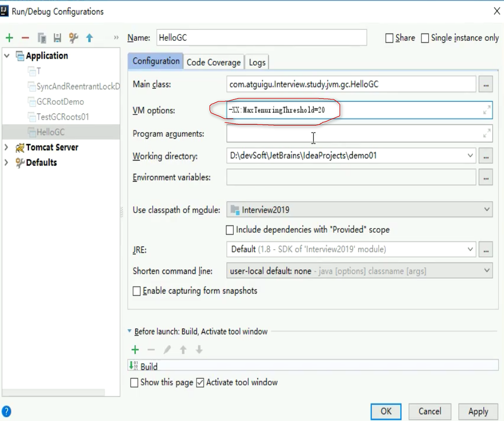The height and width of the screenshot is (421, 504).
Task: Open Shorten command line dropdown
Action: point(486,270)
